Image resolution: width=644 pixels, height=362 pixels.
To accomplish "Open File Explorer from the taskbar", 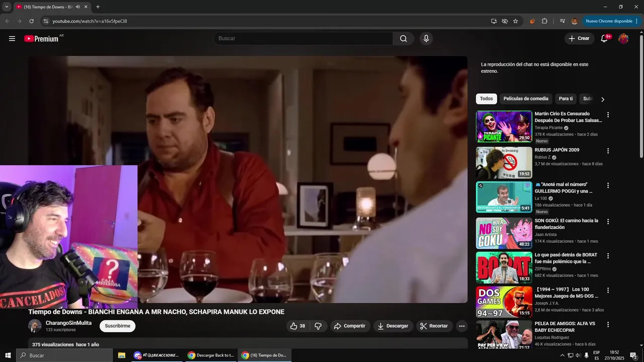I will point(121,355).
